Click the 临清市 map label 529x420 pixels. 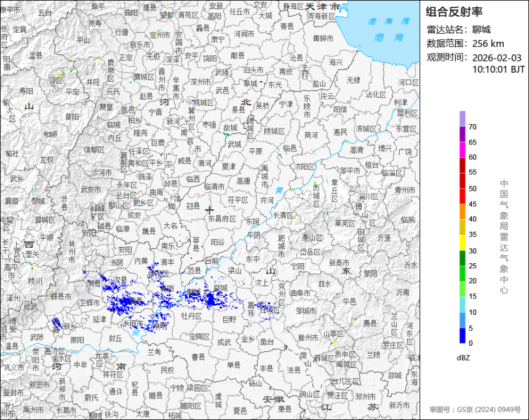[214, 186]
